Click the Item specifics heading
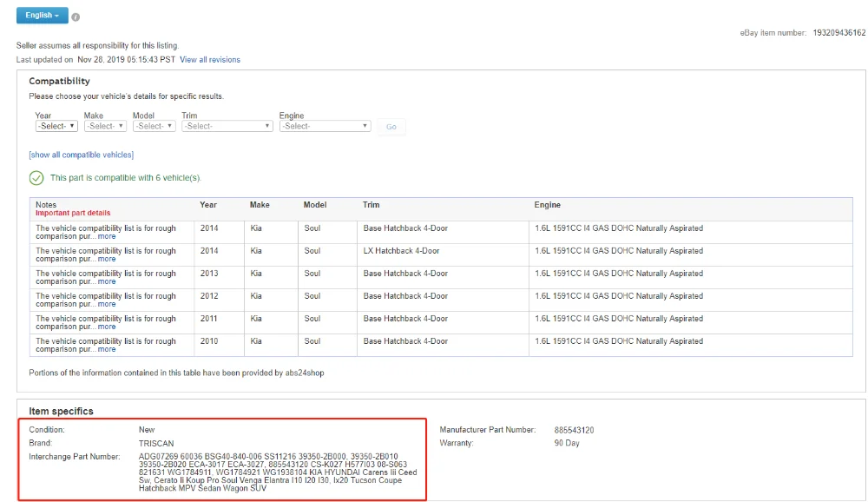This screenshot has height=502, width=868. (61, 411)
